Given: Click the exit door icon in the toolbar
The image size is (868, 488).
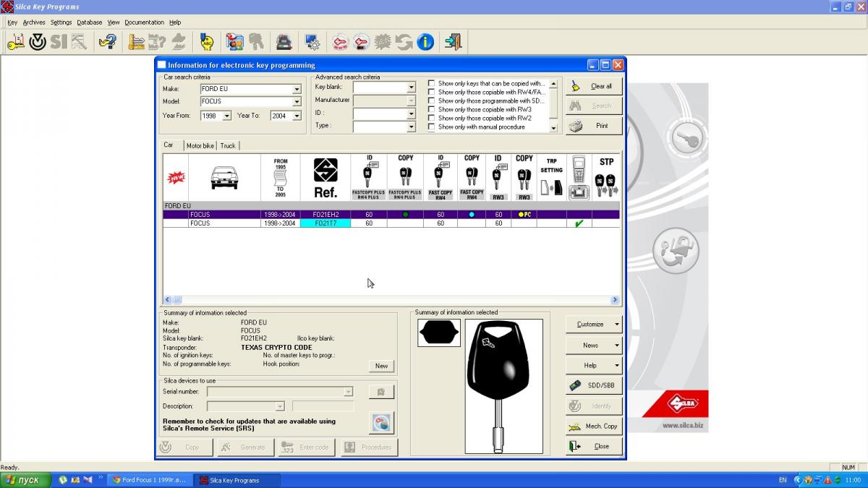Looking at the screenshot, I should [453, 42].
